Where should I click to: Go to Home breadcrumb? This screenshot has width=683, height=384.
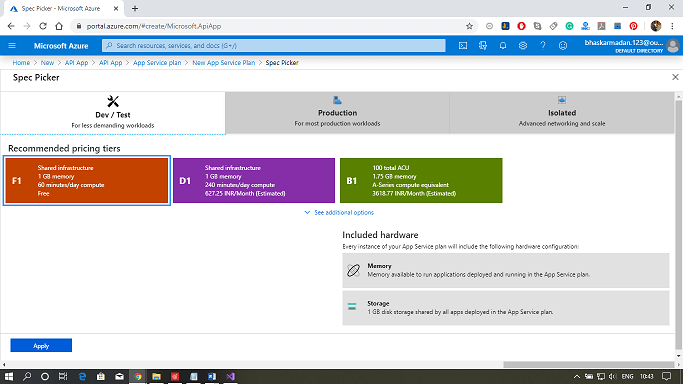pos(21,63)
